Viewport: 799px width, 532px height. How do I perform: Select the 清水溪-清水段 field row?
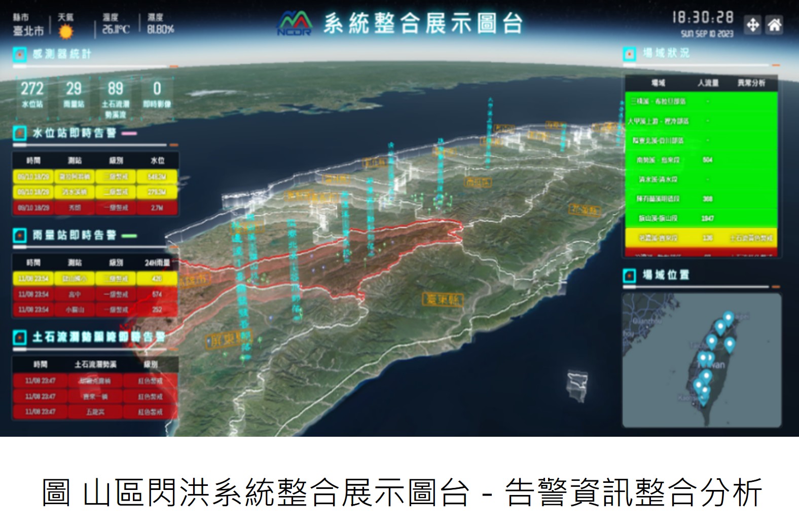tap(701, 179)
